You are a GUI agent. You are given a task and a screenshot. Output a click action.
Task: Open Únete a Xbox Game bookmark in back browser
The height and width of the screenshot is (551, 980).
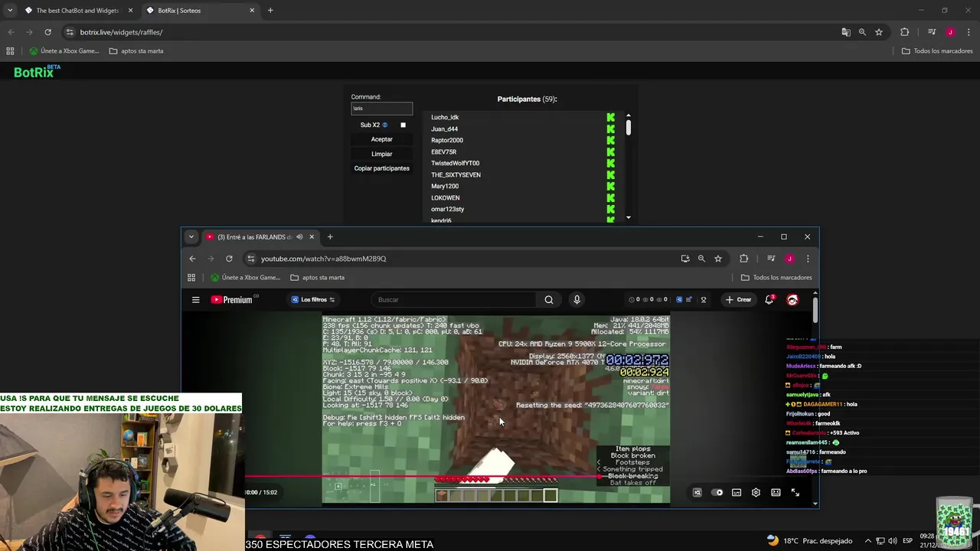coord(64,51)
